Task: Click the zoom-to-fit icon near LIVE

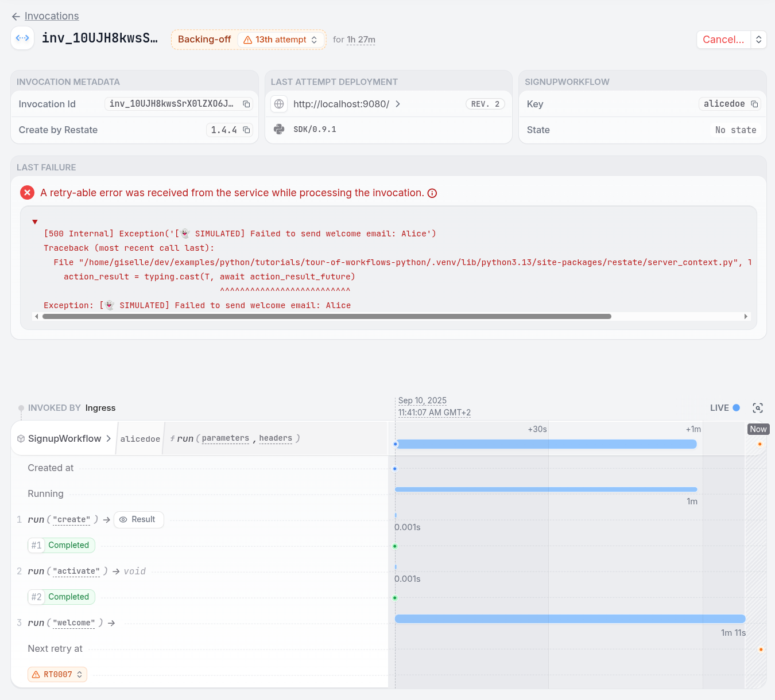Action: click(757, 407)
